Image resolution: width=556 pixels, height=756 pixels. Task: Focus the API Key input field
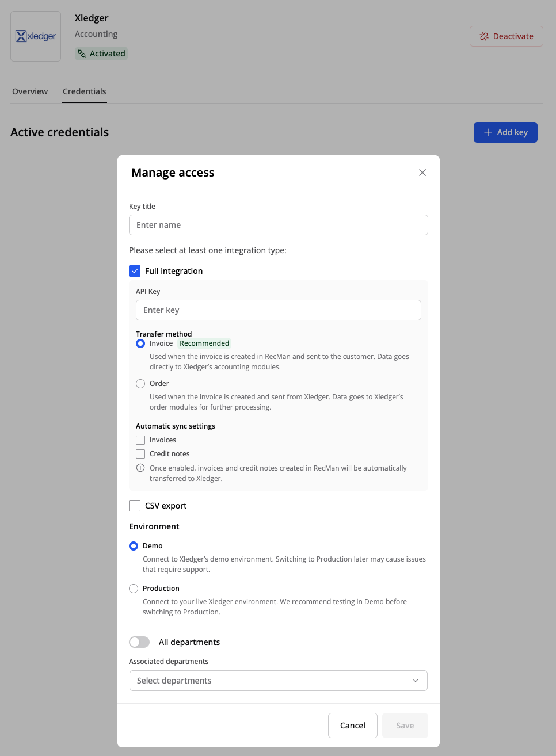tap(279, 310)
